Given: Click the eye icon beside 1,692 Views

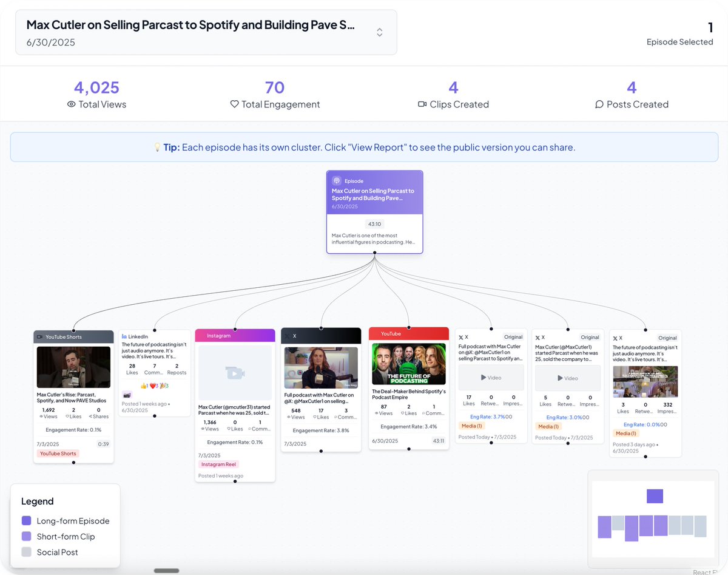Looking at the screenshot, I should (x=41, y=417).
